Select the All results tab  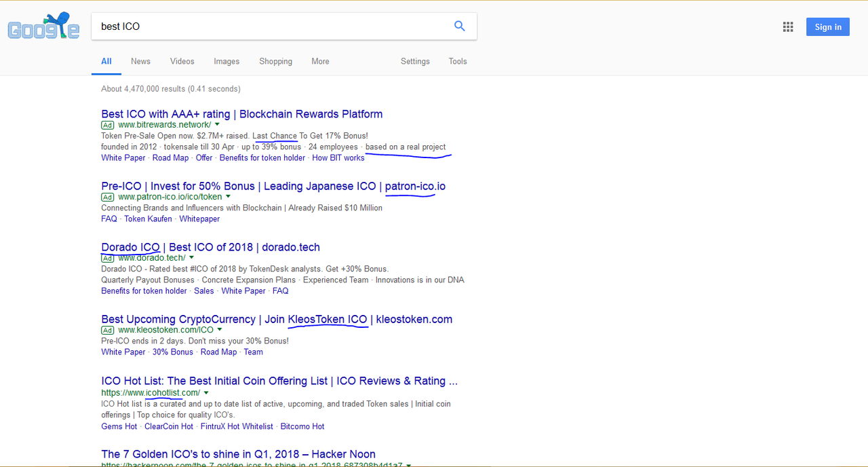click(x=106, y=61)
